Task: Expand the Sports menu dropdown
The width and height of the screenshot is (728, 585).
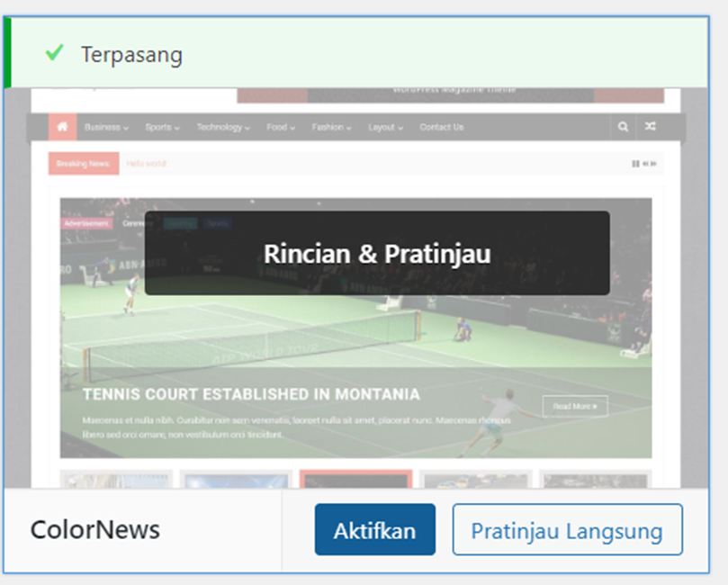Action: pyautogui.click(x=162, y=128)
